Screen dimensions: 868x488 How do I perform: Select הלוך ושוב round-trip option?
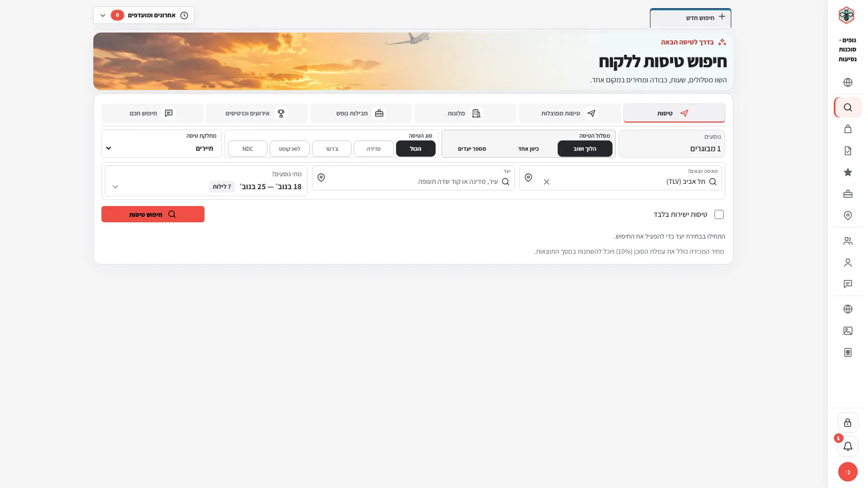pyautogui.click(x=585, y=149)
